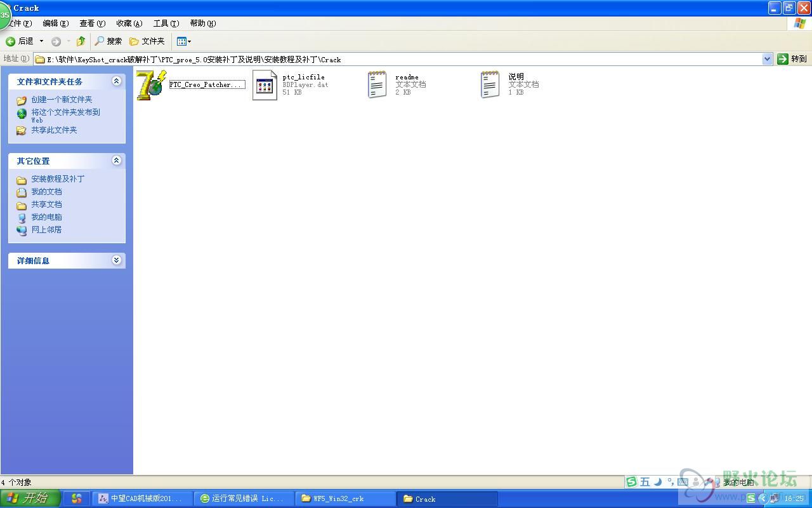Click the 4 个对象 status bar text
812x508 pixels.
[x=16, y=483]
